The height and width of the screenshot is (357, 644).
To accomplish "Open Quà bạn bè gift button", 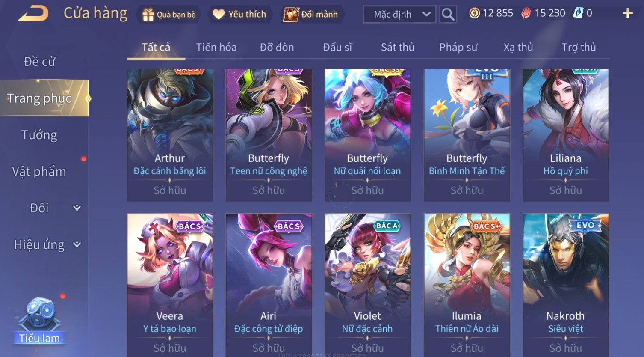I will pyautogui.click(x=168, y=15).
